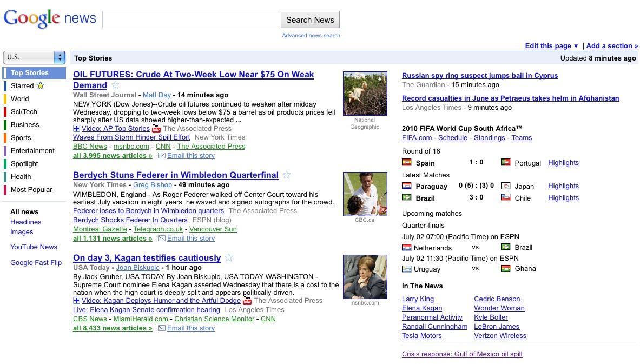Go to the Entertainment section
Screen dimensions: 640x364
32,150
